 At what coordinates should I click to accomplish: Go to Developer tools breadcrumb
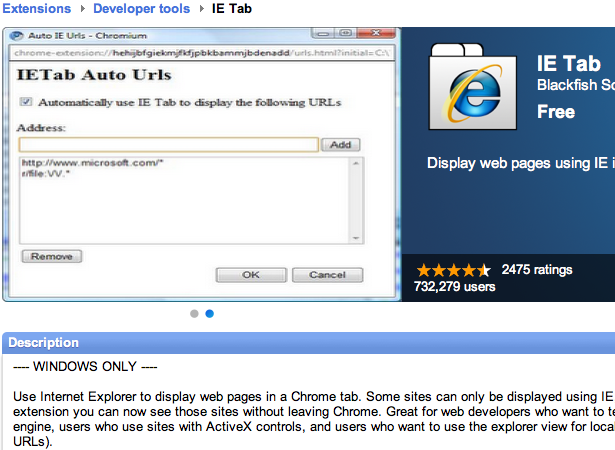141,8
